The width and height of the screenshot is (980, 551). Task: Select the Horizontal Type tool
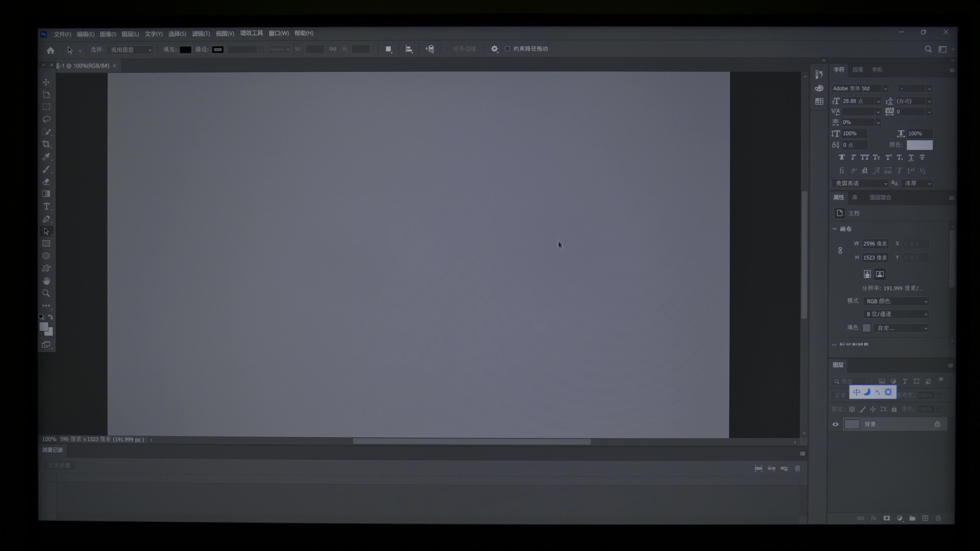click(x=46, y=206)
